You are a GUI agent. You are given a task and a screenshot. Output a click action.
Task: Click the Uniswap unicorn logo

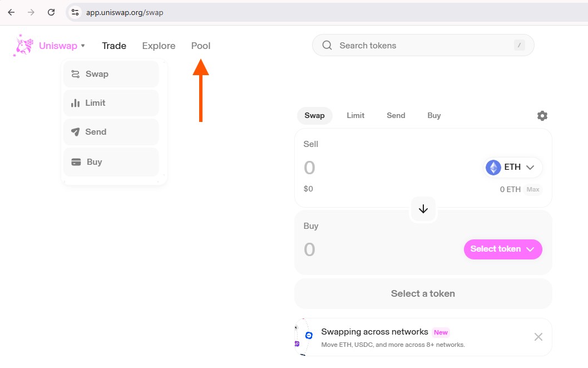point(23,46)
